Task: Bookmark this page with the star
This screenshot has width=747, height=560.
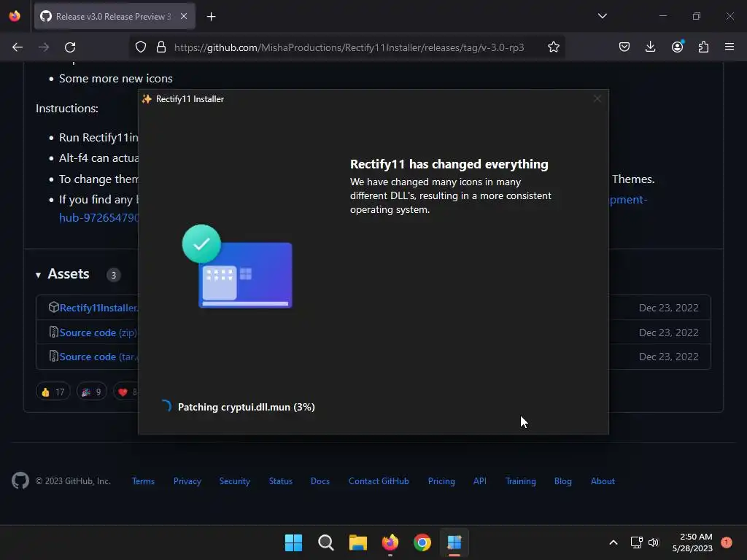Action: pos(553,47)
